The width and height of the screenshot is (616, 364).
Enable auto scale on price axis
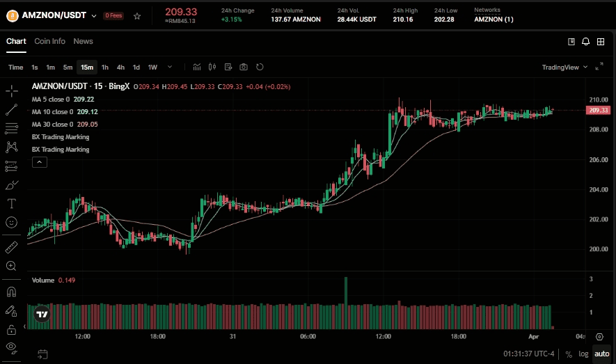pos(601,354)
